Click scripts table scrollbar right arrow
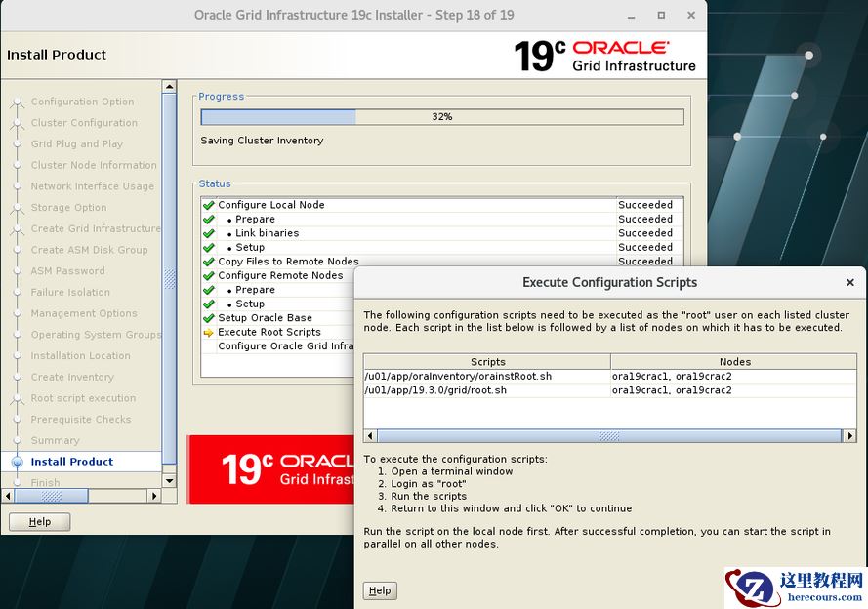This screenshot has width=868, height=609. click(849, 436)
